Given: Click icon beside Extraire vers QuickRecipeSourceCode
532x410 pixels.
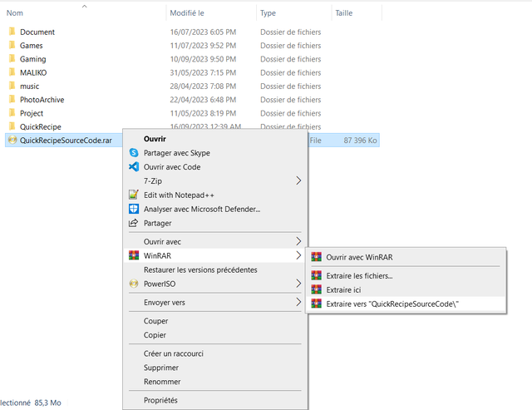Looking at the screenshot, I should [316, 304].
